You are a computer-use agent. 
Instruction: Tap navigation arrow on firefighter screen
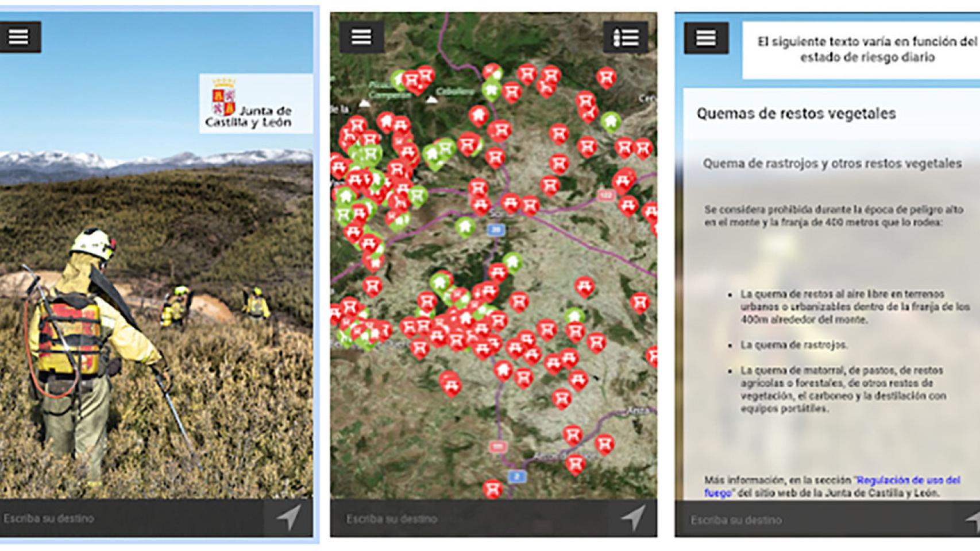click(288, 517)
